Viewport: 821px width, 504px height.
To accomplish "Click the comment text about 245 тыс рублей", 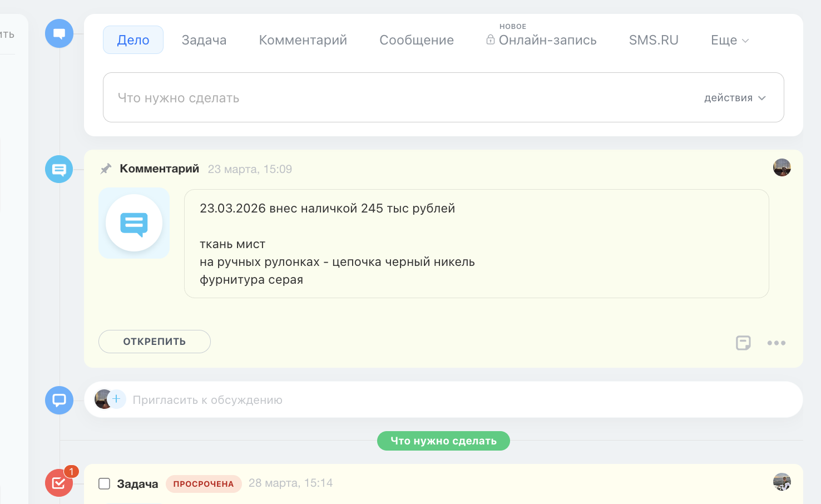I will click(327, 209).
